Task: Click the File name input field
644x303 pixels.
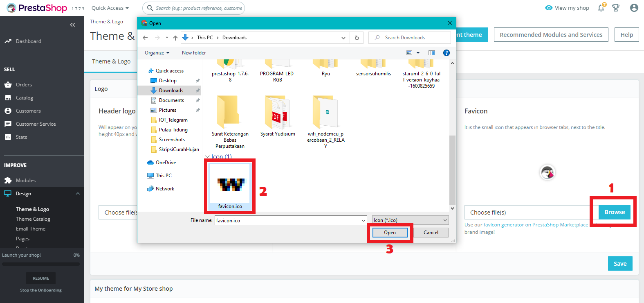Action: [x=288, y=220]
